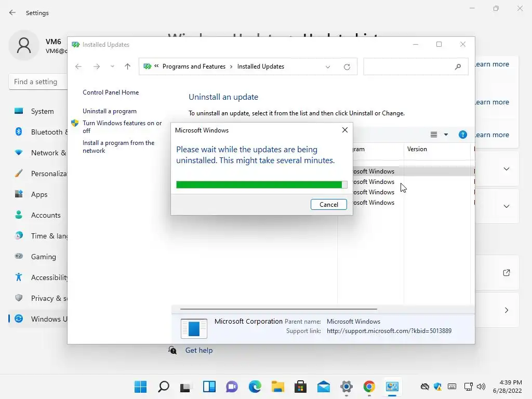Image resolution: width=532 pixels, height=399 pixels.
Task: Click the horizontal scrollbar in updates list
Action: [278, 309]
